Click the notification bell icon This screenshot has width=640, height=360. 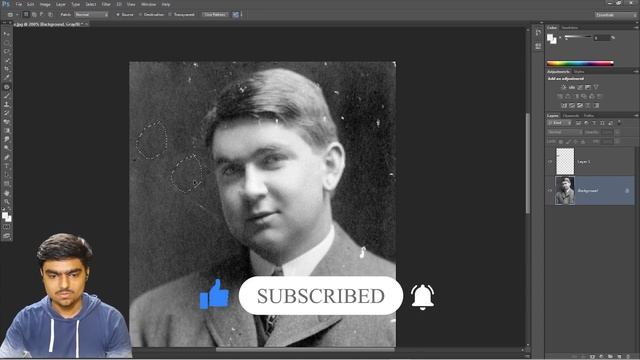tap(422, 297)
